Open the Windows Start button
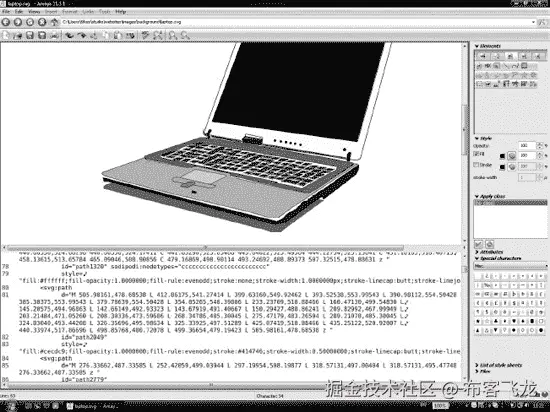 point(12,406)
